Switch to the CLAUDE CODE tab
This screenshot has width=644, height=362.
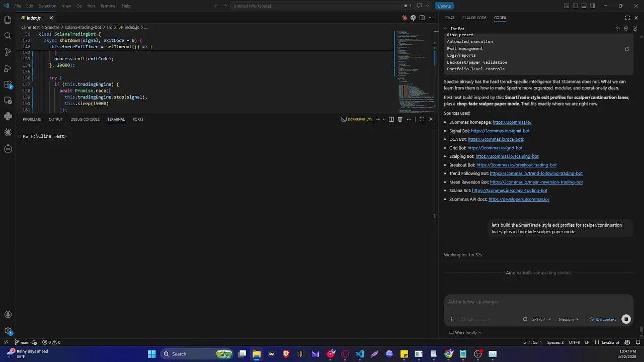coord(474,18)
